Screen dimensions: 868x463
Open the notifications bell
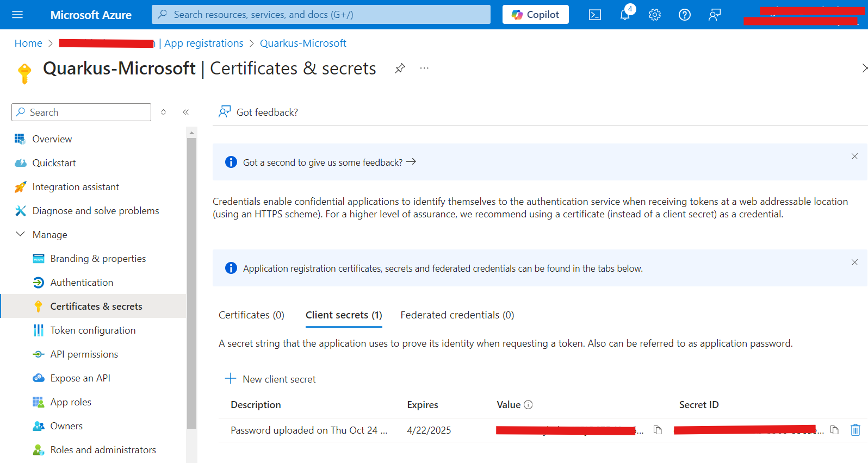[x=625, y=15]
